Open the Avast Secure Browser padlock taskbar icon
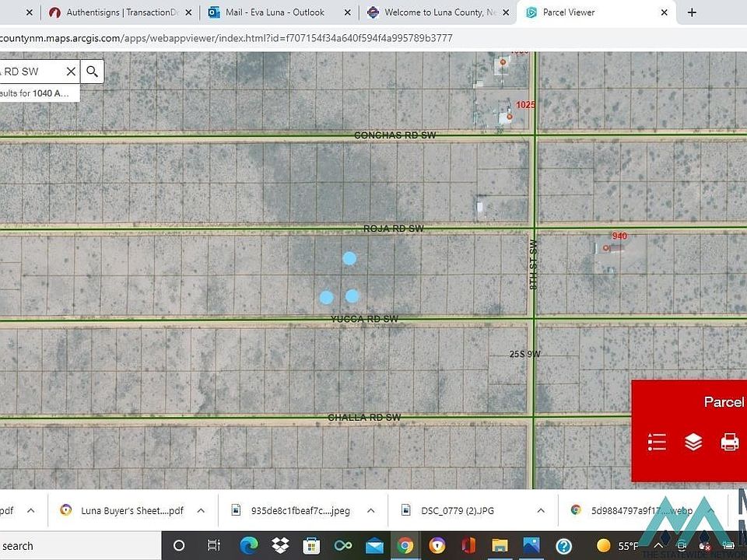This screenshot has height=560, width=747. (437, 545)
